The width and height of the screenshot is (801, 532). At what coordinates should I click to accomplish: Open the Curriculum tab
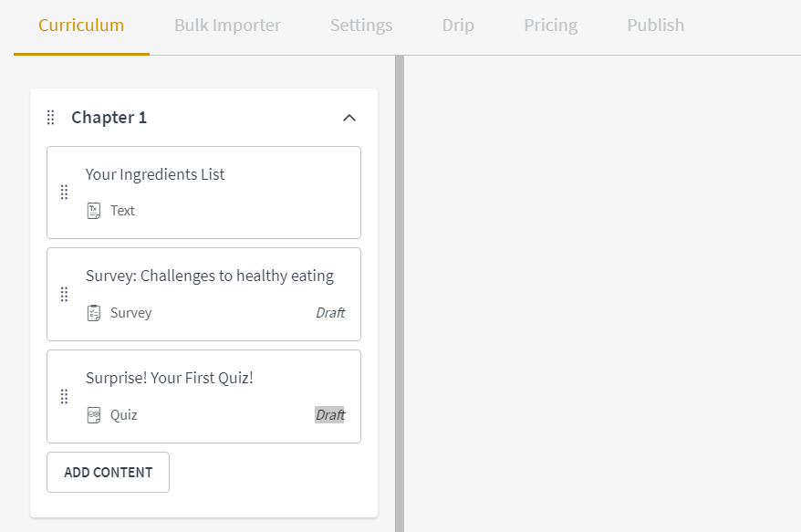pos(81,25)
